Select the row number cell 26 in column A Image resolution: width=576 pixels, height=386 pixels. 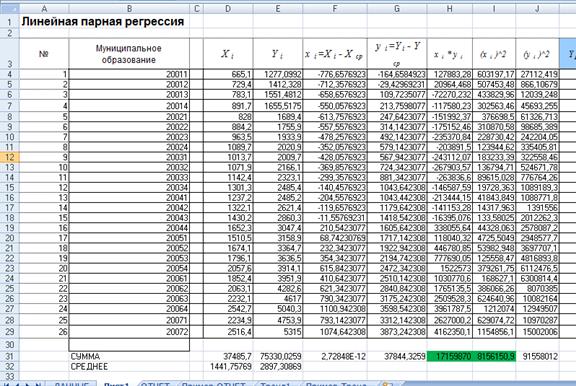[44, 332]
